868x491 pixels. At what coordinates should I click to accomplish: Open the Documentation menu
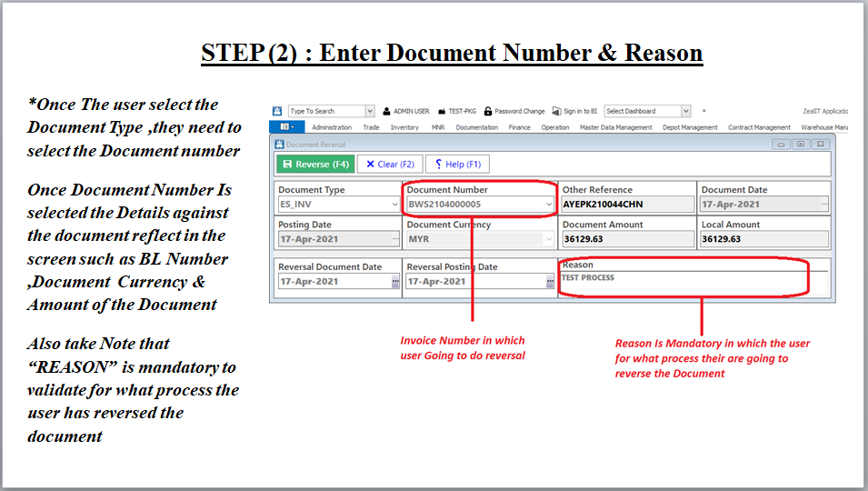[476, 127]
